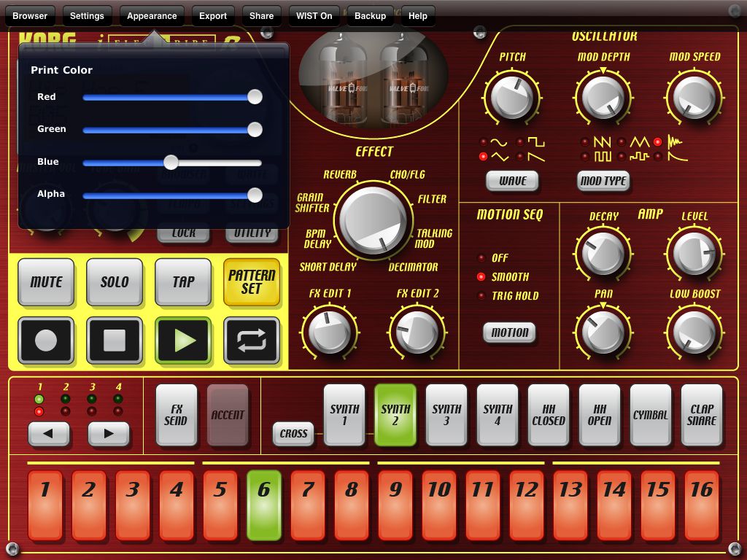
Task: Select the noise mod type LED
Action: point(658,142)
